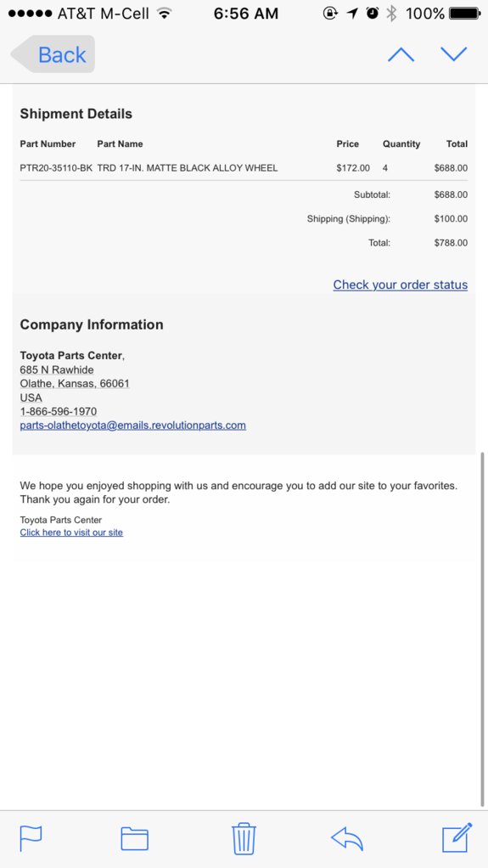
Task: Tap the phone number 1-866-596-1970
Action: (58, 411)
